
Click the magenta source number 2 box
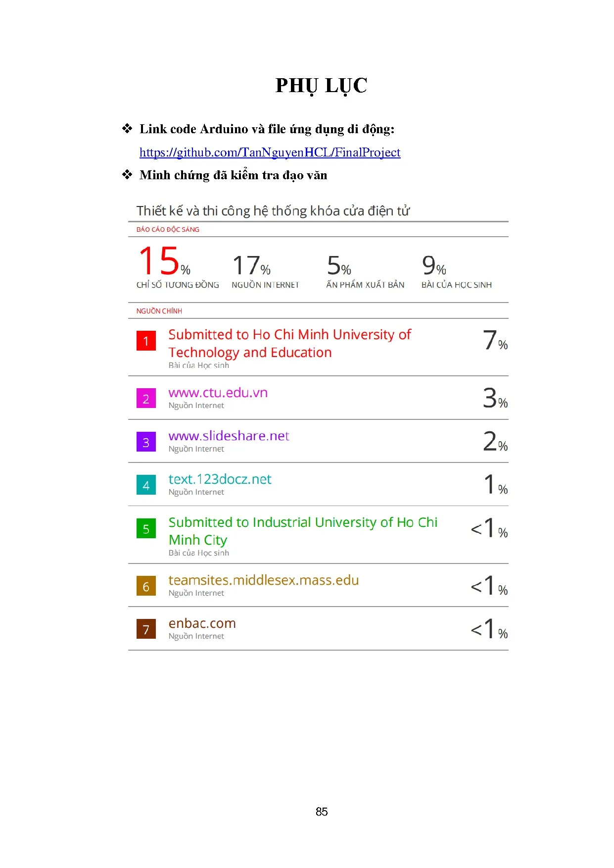click(146, 399)
